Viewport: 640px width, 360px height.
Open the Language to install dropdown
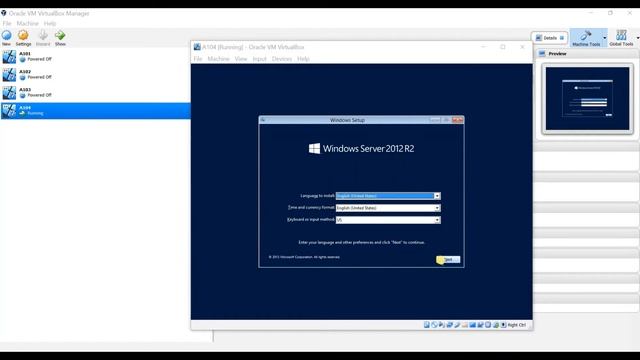(437, 196)
